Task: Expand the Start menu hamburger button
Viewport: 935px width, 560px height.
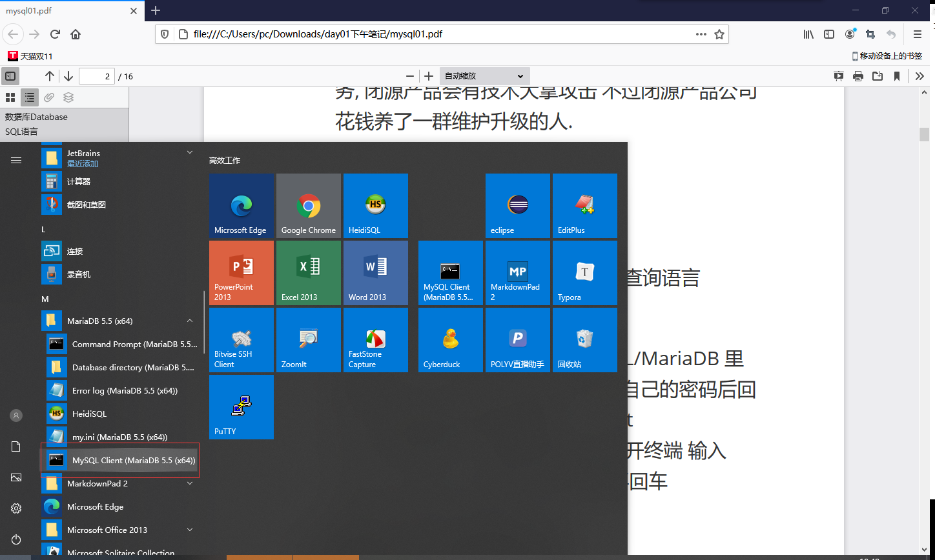Action: 16,160
